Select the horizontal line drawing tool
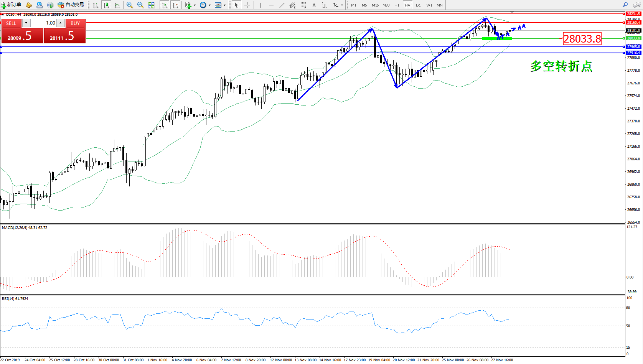Viewport: 643px width, 364px height. point(271,5)
